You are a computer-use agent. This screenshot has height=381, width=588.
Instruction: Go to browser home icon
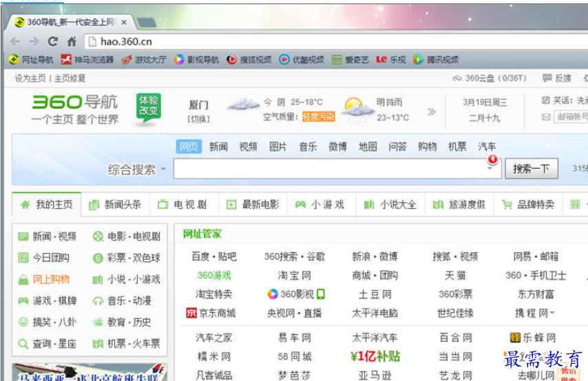(x=72, y=41)
